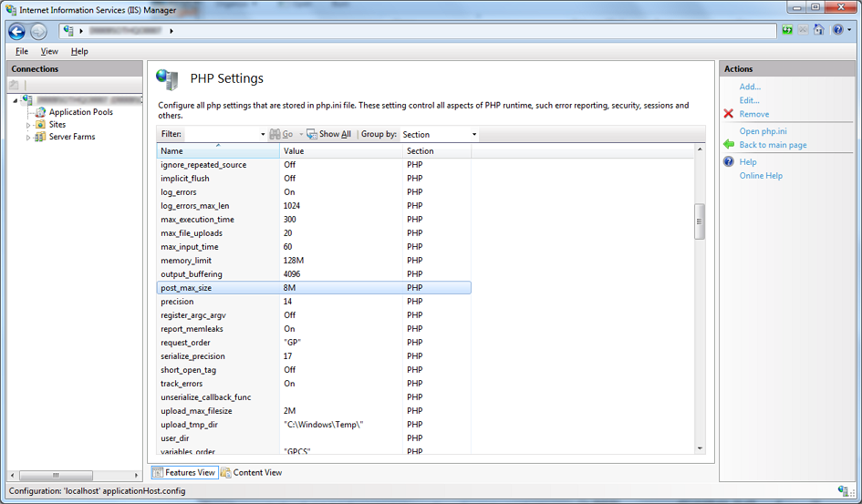Select the implicit_flush row

click(314, 178)
